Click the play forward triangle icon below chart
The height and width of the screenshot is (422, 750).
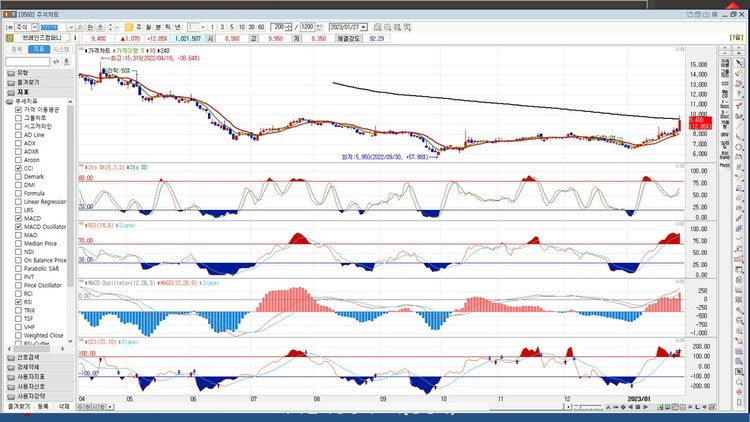[x=646, y=407]
